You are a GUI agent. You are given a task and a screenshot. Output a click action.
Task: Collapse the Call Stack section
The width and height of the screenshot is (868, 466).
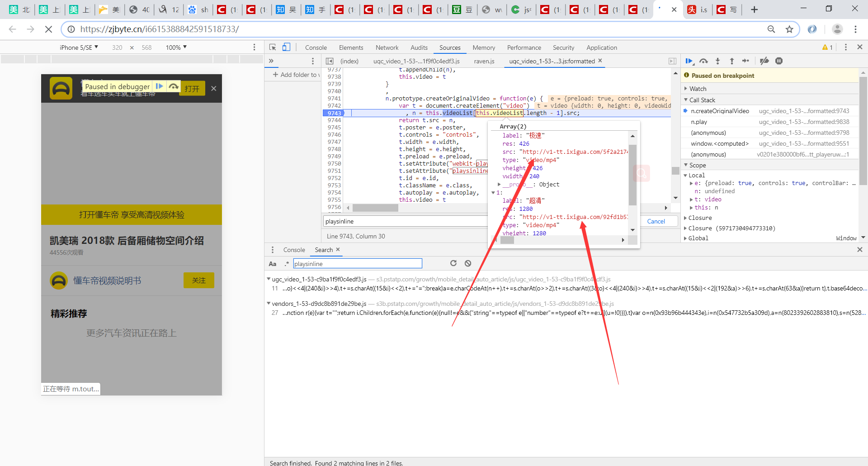(702, 100)
